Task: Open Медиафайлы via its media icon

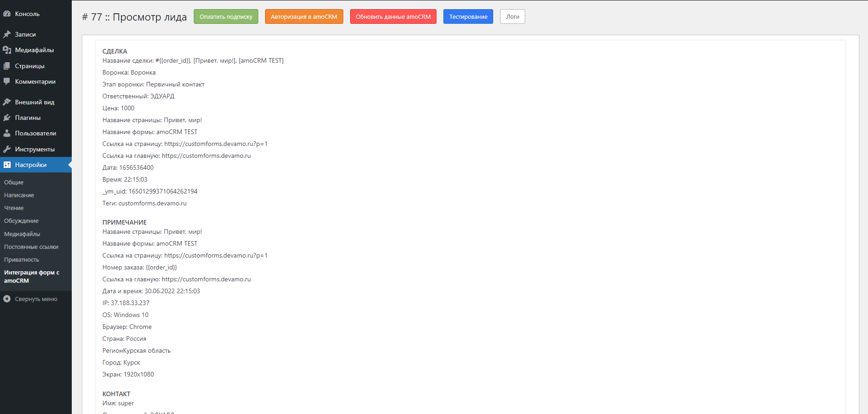Action: click(7, 50)
